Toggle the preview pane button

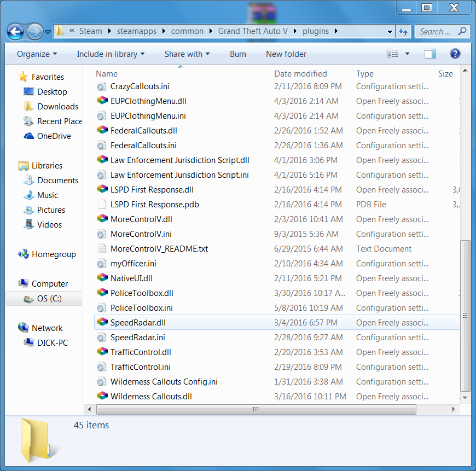[429, 54]
